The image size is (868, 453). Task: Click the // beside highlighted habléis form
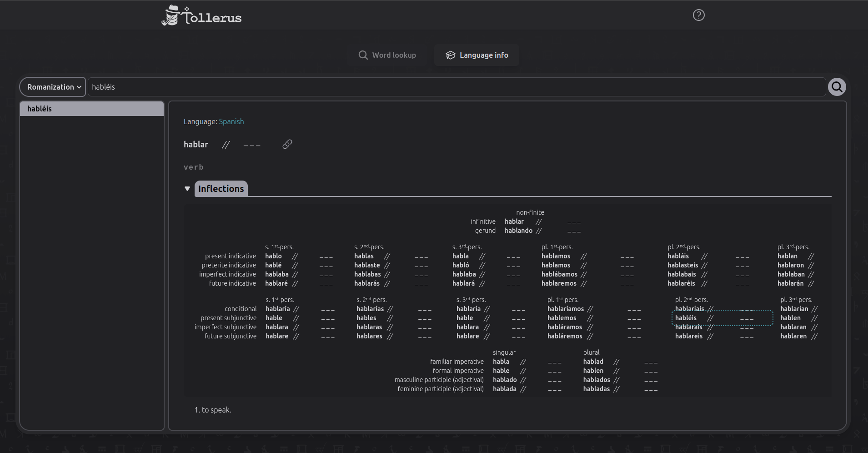(x=709, y=318)
